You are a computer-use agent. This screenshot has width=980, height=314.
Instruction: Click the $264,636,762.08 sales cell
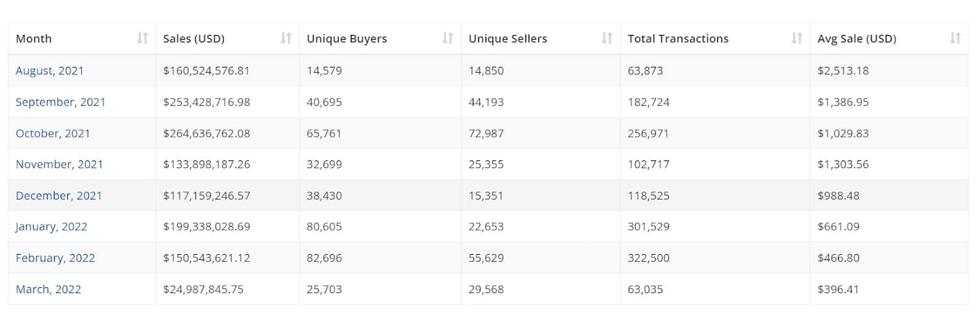228,133
